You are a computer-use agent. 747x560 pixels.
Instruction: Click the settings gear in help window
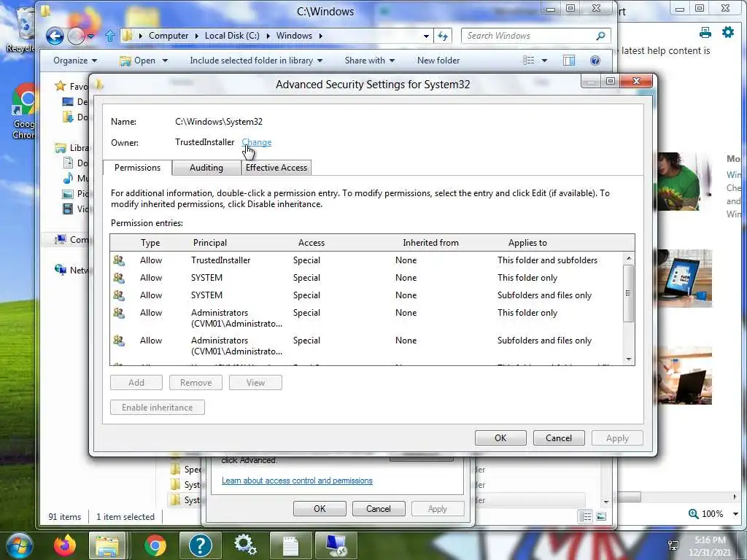(728, 32)
